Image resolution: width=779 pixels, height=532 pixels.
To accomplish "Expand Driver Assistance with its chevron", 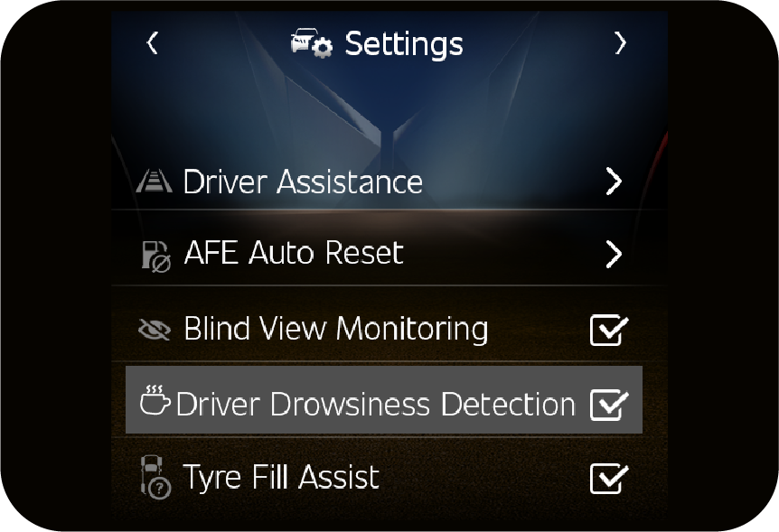I will (x=614, y=182).
